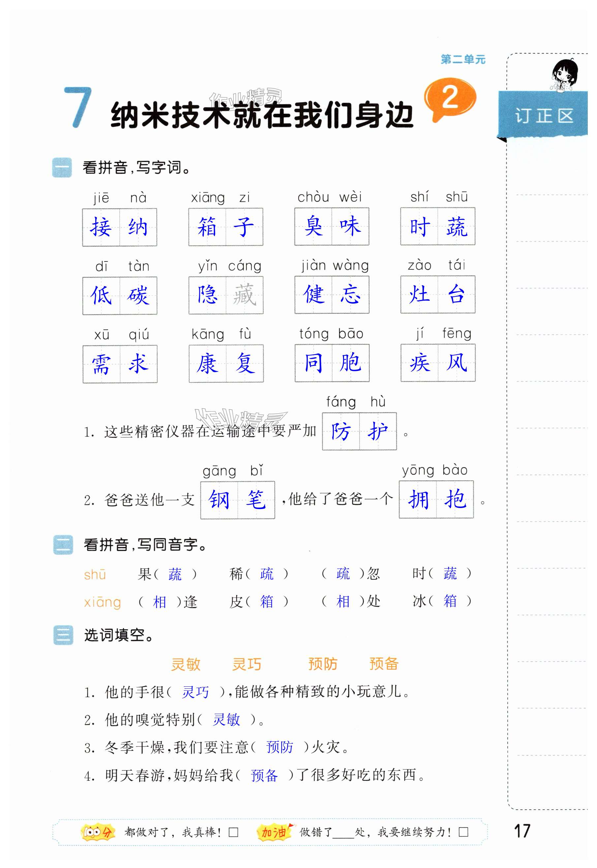Click the blank line after 做错了
The height and width of the screenshot is (868, 597).
point(343,833)
